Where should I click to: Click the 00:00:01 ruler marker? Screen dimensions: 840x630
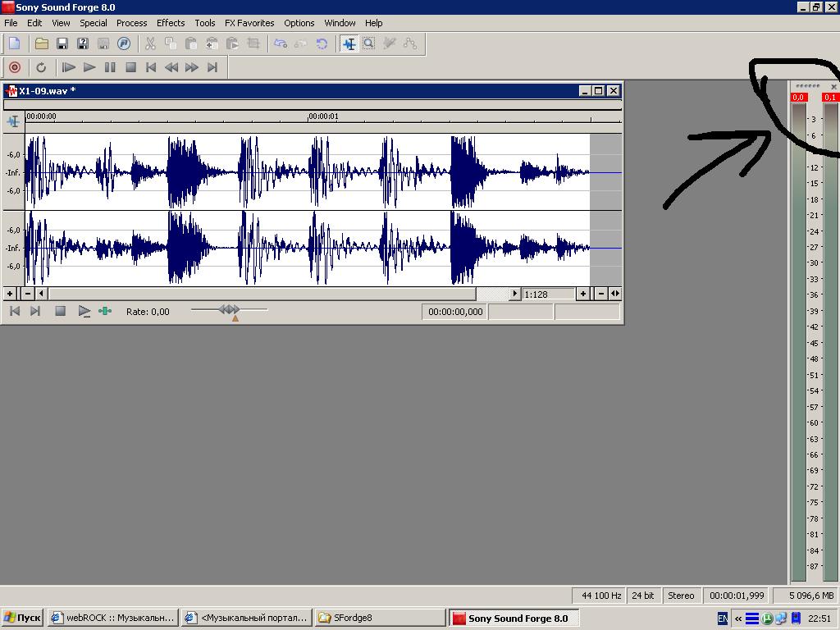(323, 116)
